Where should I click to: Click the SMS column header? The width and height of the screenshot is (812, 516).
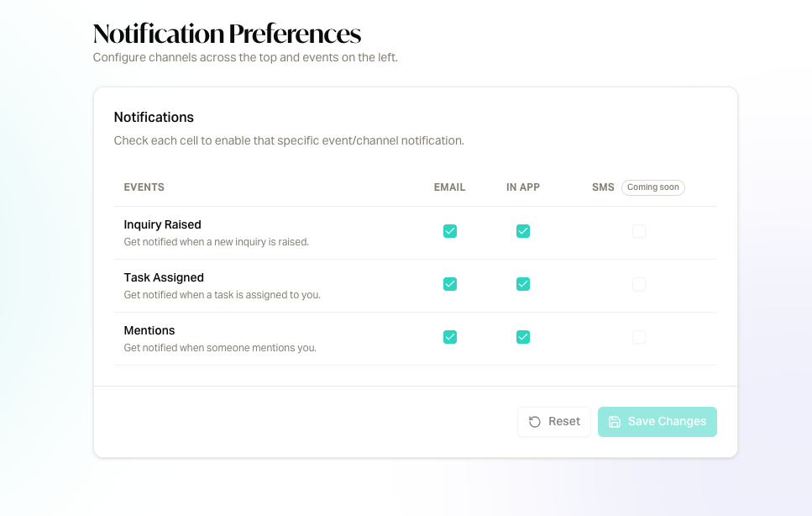603,187
